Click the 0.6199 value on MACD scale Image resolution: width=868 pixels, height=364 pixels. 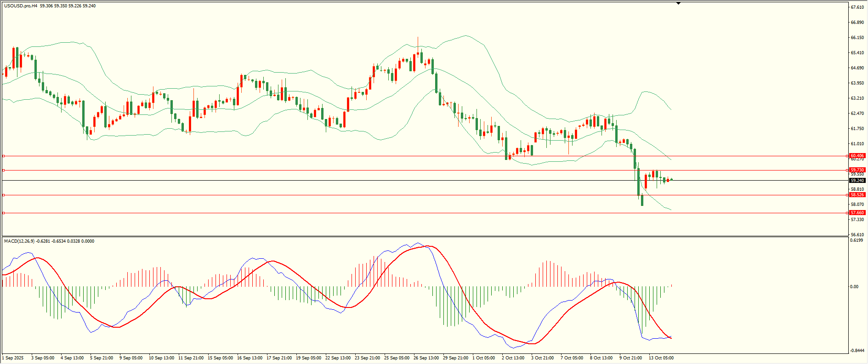tap(856, 240)
